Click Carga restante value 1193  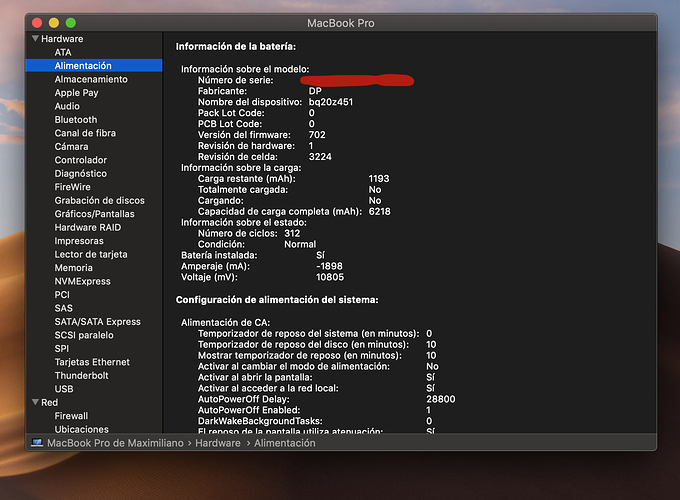tap(379, 178)
